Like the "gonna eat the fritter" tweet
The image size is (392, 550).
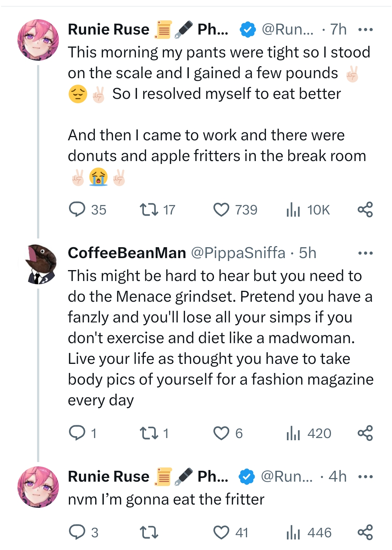tap(221, 533)
